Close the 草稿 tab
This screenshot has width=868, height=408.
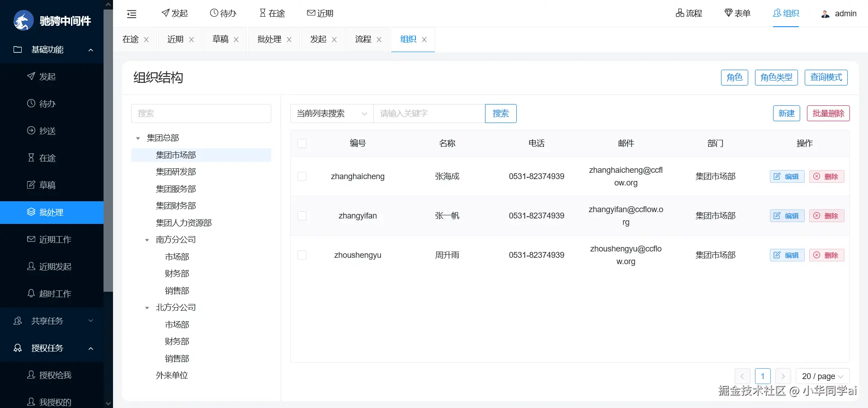coord(236,40)
